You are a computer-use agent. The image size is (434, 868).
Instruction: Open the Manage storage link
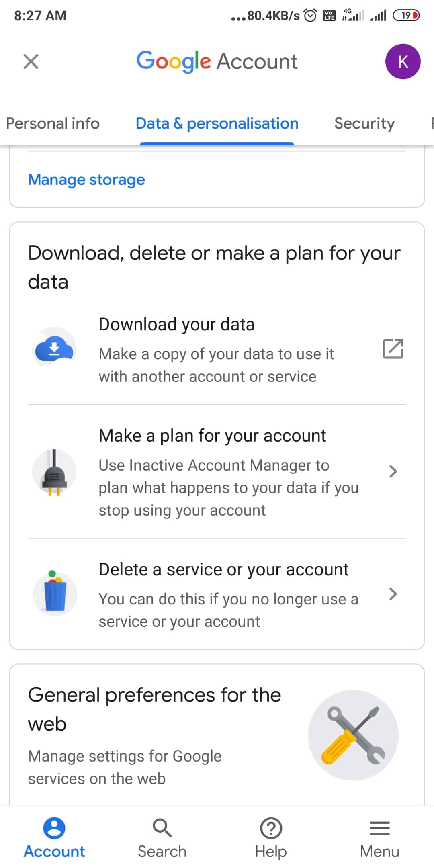pyautogui.click(x=86, y=180)
